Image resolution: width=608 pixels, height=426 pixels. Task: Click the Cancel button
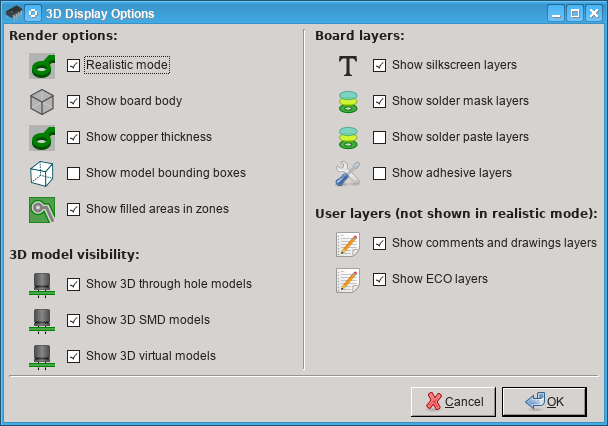(453, 402)
